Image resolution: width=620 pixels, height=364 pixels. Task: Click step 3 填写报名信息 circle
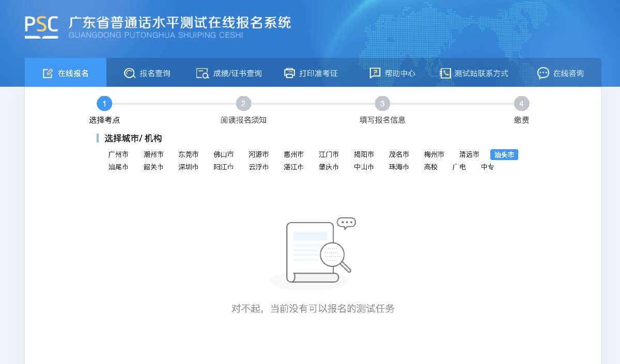[382, 104]
